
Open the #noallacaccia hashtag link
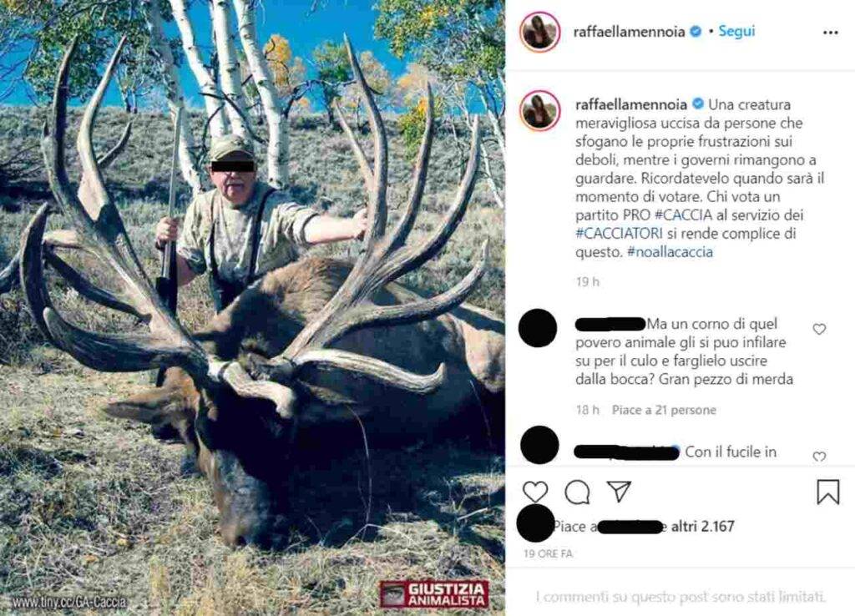pyautogui.click(x=670, y=252)
